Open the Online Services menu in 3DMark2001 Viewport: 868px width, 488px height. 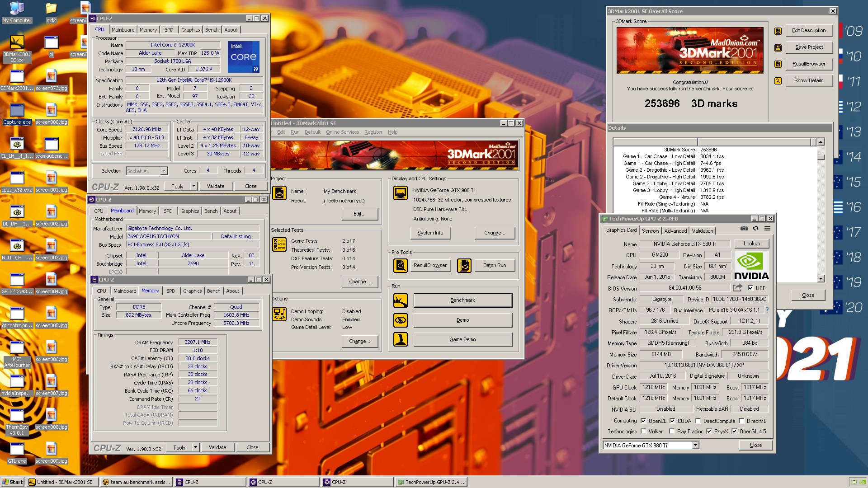point(342,132)
